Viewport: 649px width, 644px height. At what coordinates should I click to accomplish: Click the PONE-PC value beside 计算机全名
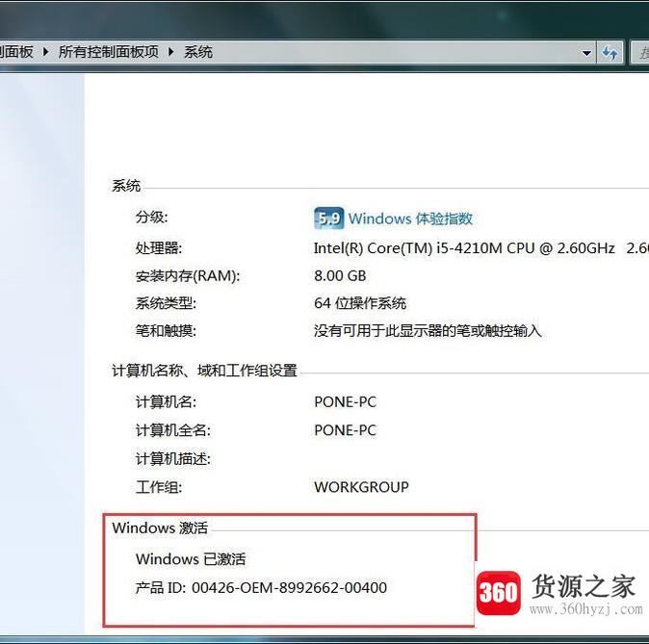tap(345, 430)
